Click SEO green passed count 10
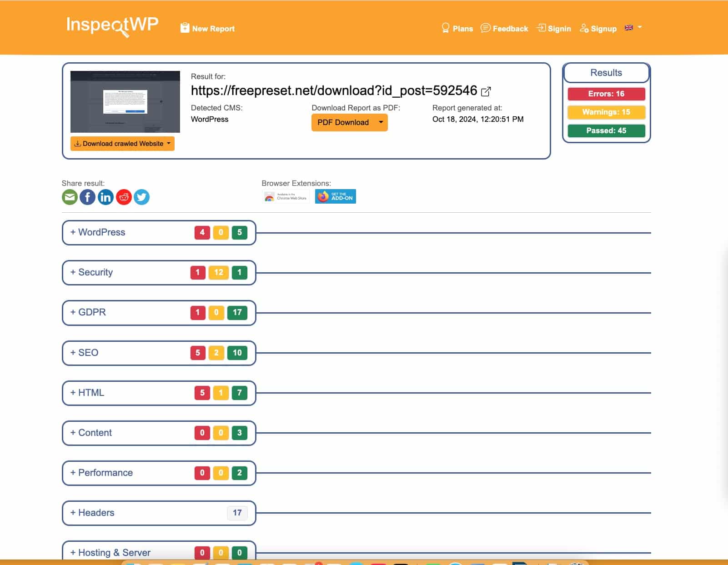Screen dimensions: 728x565 tap(237, 353)
